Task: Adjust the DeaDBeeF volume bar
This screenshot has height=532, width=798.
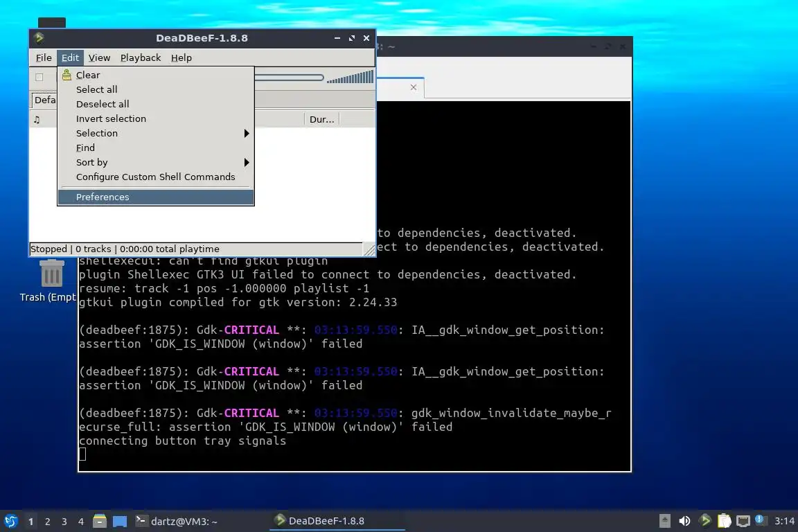Action: pos(350,78)
